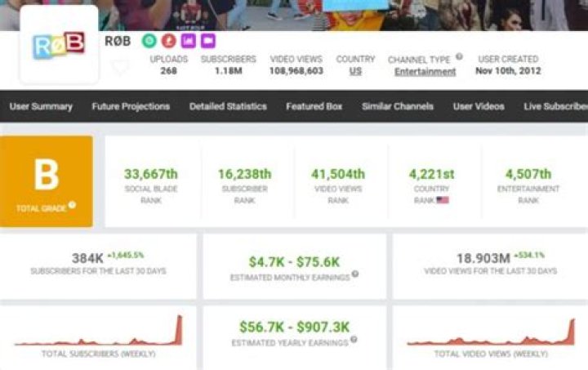Open the Live Subscriber count tab

point(555,106)
